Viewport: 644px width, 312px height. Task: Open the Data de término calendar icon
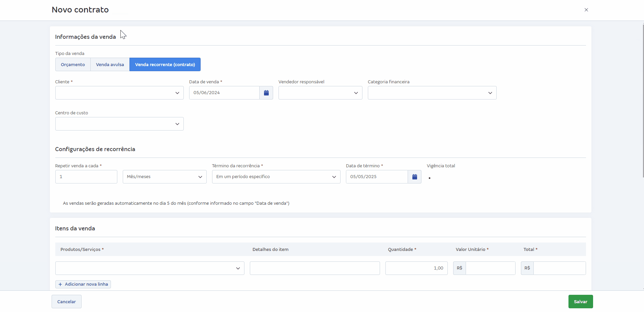(414, 177)
